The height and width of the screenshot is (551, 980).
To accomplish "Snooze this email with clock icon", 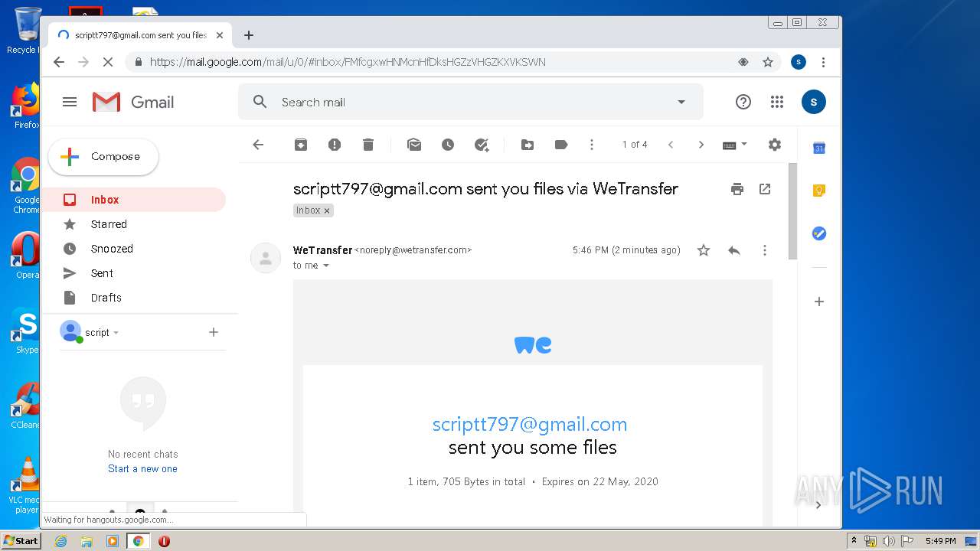I will click(x=448, y=145).
